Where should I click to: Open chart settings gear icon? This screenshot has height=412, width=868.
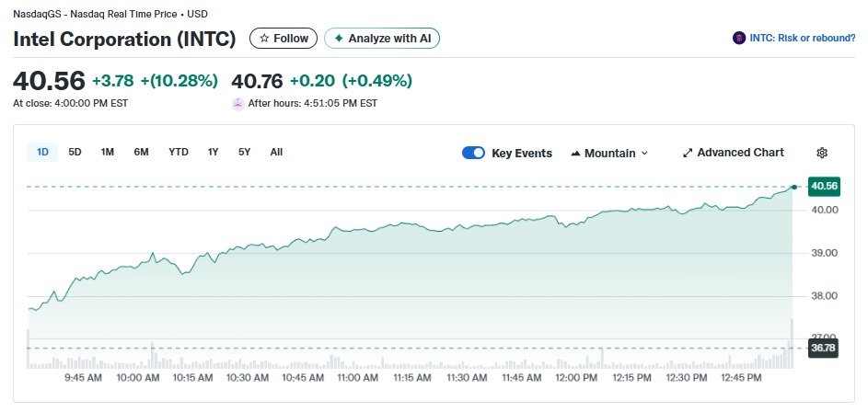(822, 153)
